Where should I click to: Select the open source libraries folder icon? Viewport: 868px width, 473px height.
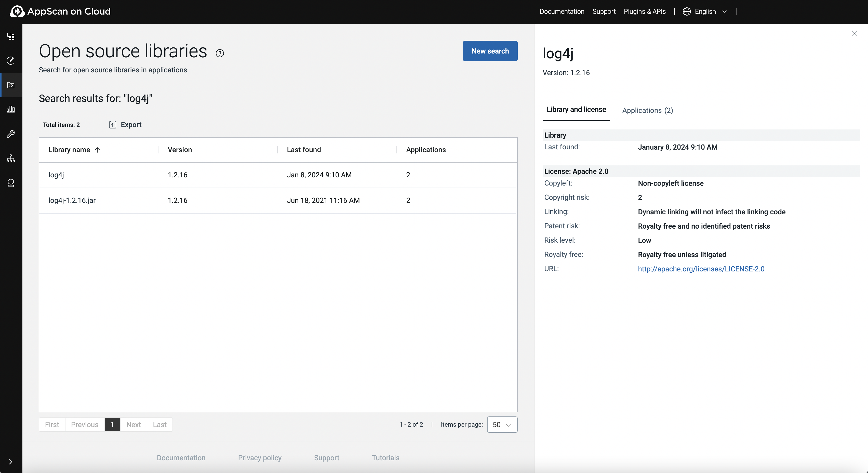point(11,85)
